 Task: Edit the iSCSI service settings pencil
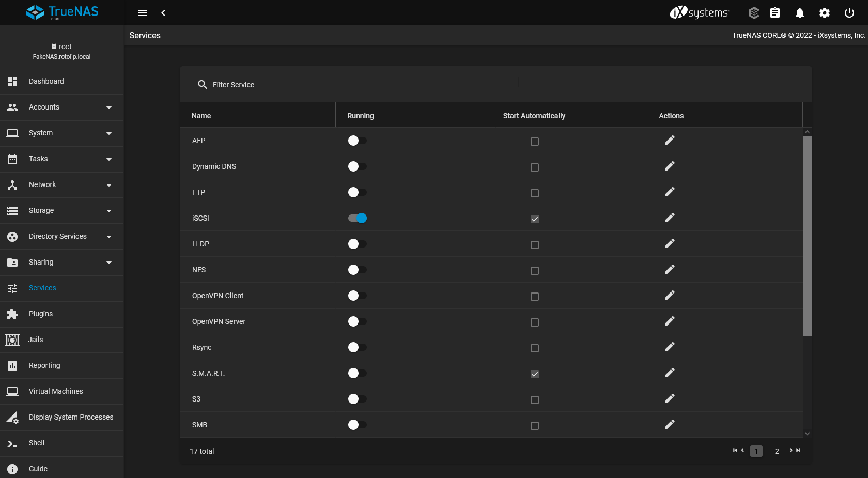pyautogui.click(x=670, y=218)
